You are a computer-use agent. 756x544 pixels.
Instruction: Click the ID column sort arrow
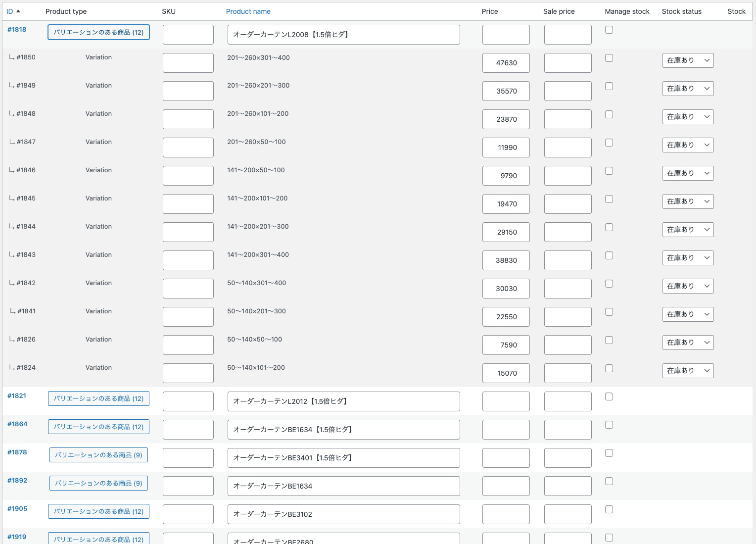[18, 11]
